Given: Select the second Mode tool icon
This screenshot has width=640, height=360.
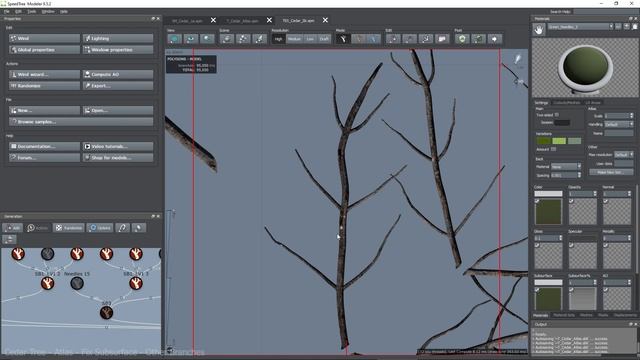Looking at the screenshot, I should pyautogui.click(x=358, y=39).
